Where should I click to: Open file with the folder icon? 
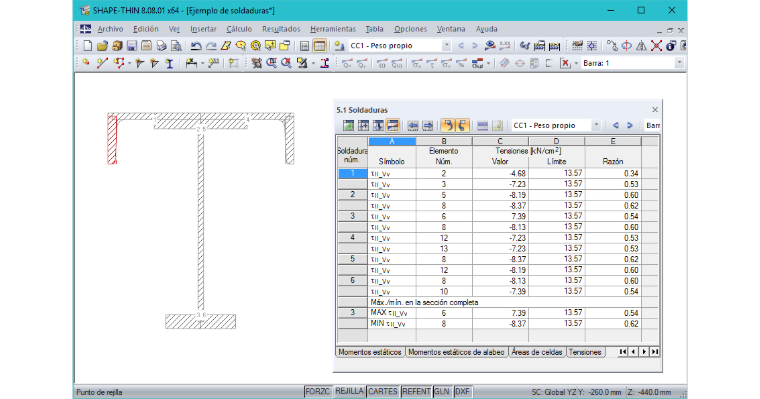tap(102, 46)
